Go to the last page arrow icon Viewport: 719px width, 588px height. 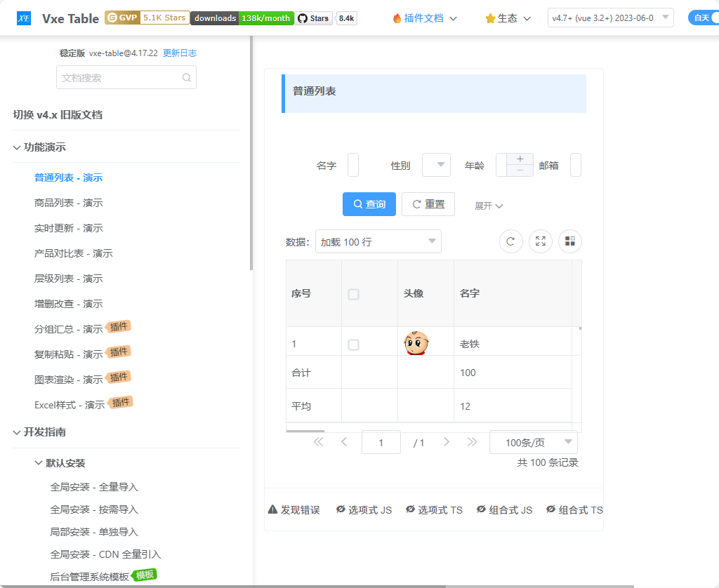[472, 442]
